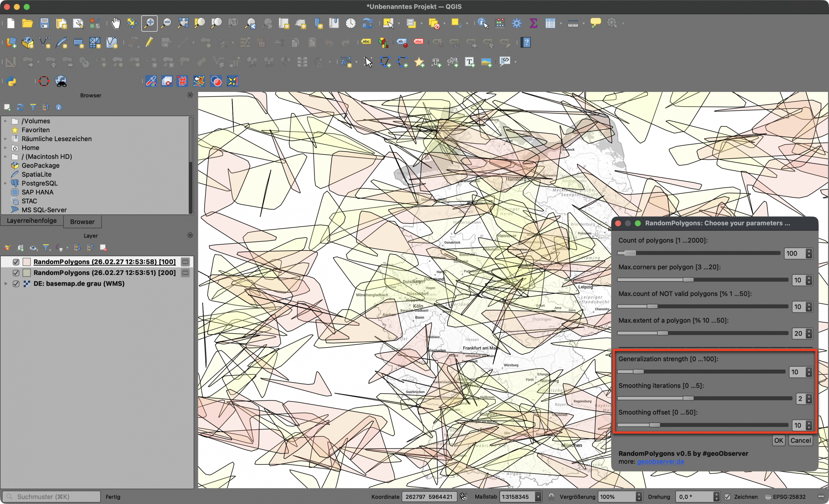Image resolution: width=829 pixels, height=504 pixels.
Task: Expand the PostgreSQL browser entry
Action: point(6,183)
